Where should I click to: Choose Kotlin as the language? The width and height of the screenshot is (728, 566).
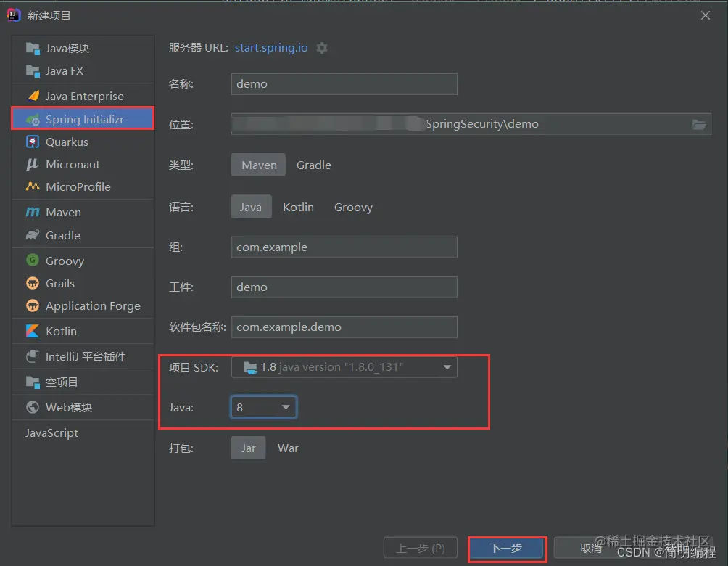(x=299, y=207)
